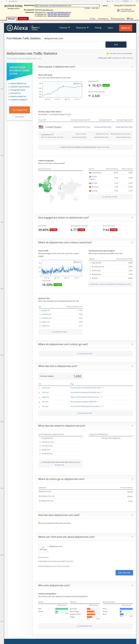
Task: Click the donate heart icon
Action: 128,19
